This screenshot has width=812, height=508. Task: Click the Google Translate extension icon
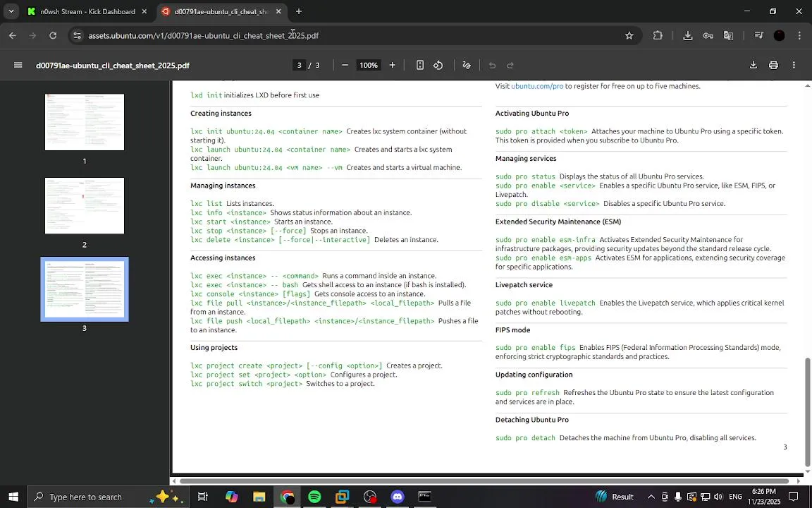coord(728,36)
